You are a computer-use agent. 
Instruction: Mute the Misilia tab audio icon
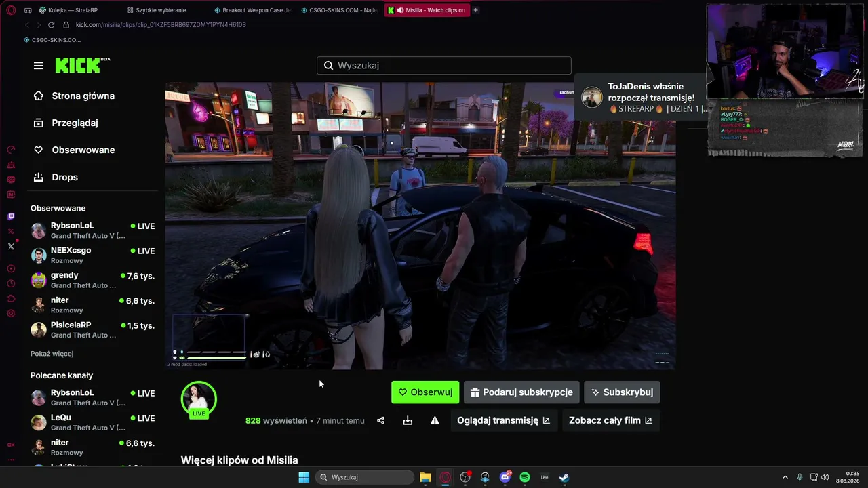(400, 10)
